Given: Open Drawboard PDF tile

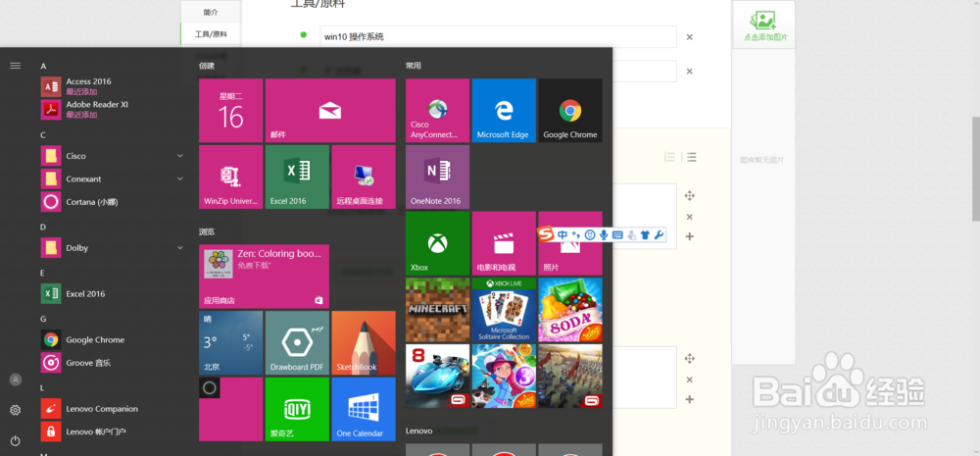Looking at the screenshot, I should tap(297, 343).
